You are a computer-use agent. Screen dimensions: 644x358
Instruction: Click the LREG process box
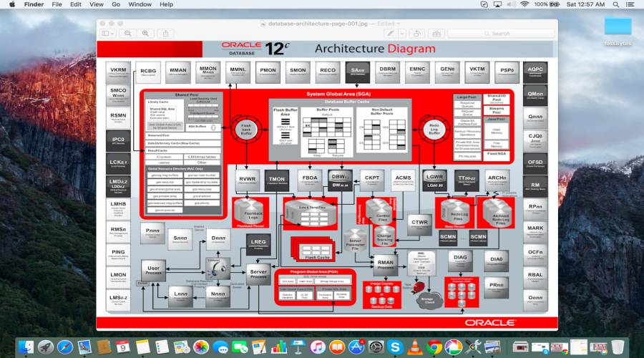(x=258, y=244)
